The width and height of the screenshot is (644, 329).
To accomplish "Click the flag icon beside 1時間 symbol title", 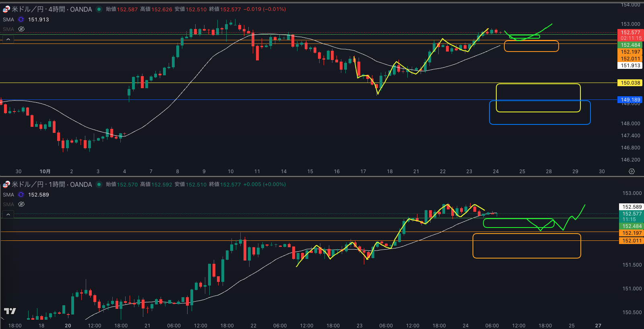I will coord(6,184).
